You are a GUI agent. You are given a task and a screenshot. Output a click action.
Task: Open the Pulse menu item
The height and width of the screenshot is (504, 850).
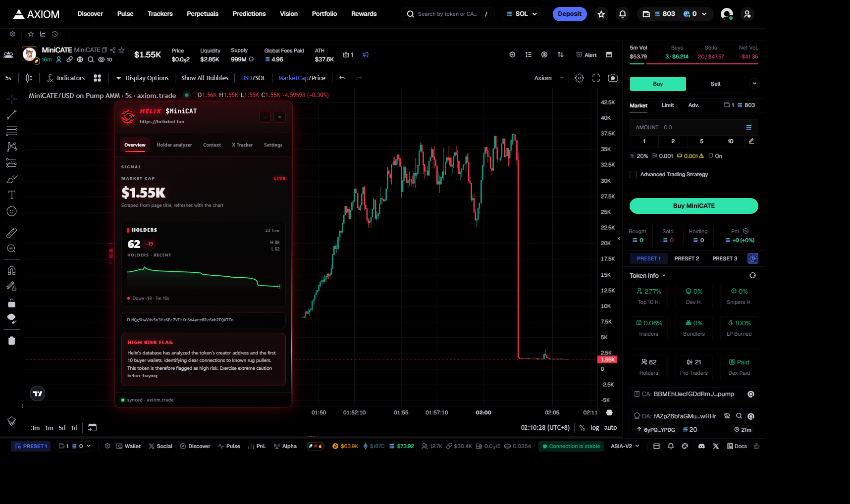click(x=125, y=14)
